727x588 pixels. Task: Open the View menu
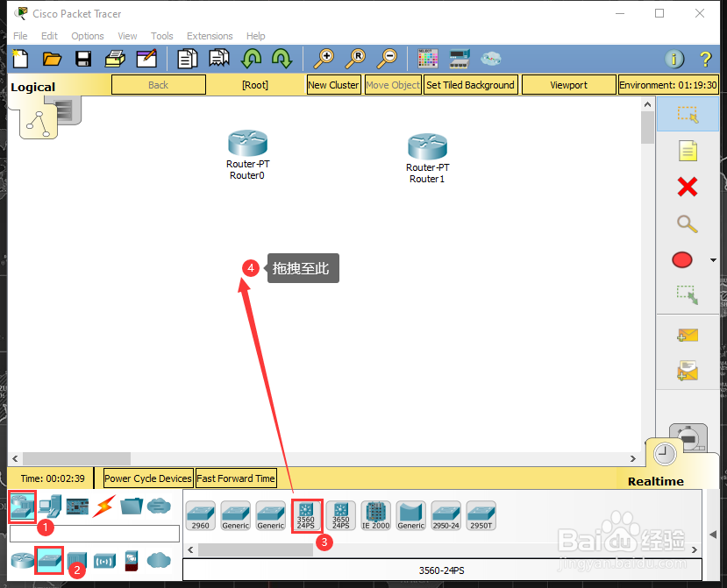(x=127, y=36)
